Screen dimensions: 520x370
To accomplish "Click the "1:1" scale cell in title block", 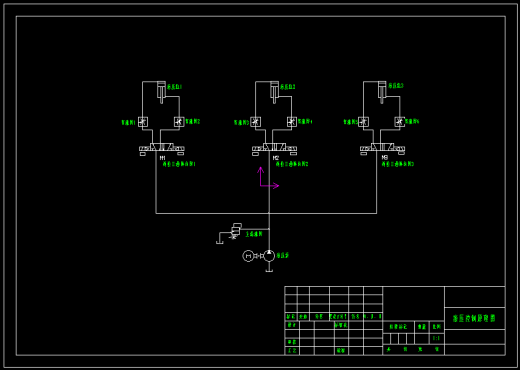I will click(x=437, y=338).
